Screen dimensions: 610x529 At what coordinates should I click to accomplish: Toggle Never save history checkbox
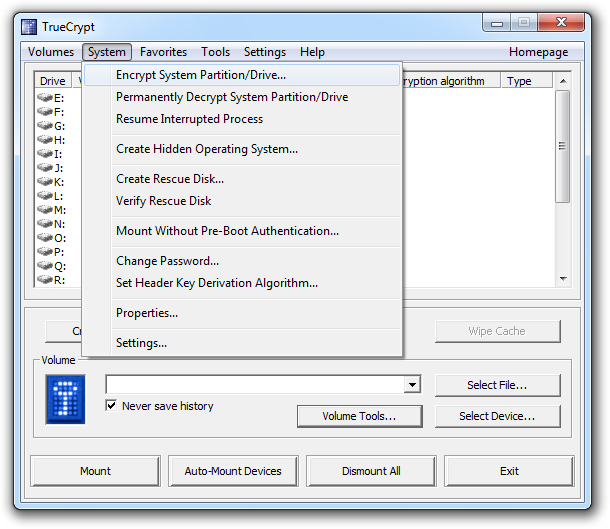[x=111, y=406]
